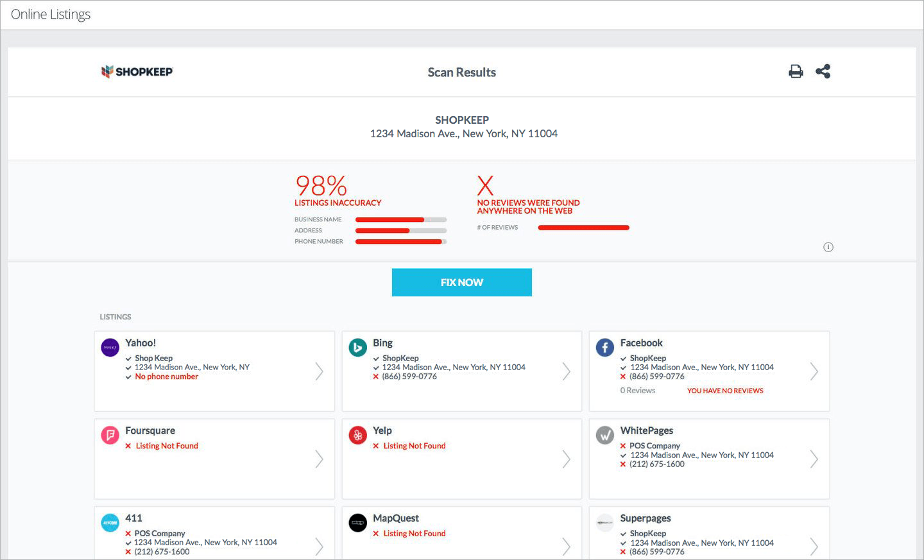Open the Yelp listing title
Viewport: 924px width, 560px height.
[x=382, y=430]
